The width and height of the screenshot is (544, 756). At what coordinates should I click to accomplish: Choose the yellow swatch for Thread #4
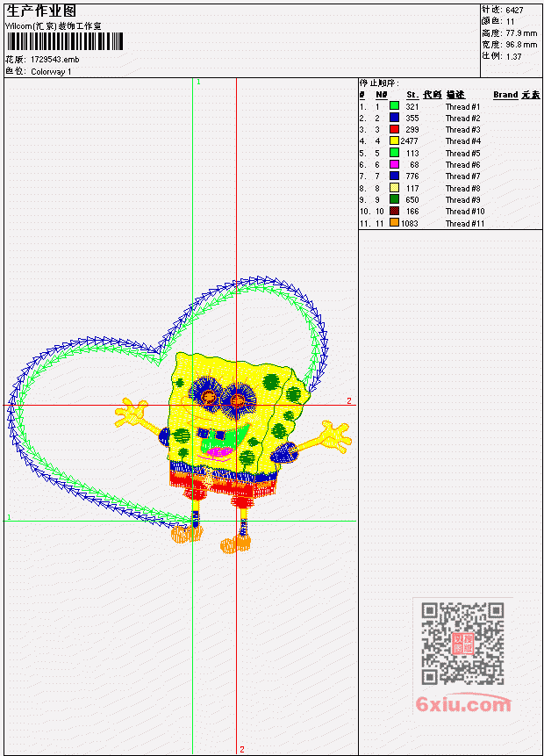point(394,140)
